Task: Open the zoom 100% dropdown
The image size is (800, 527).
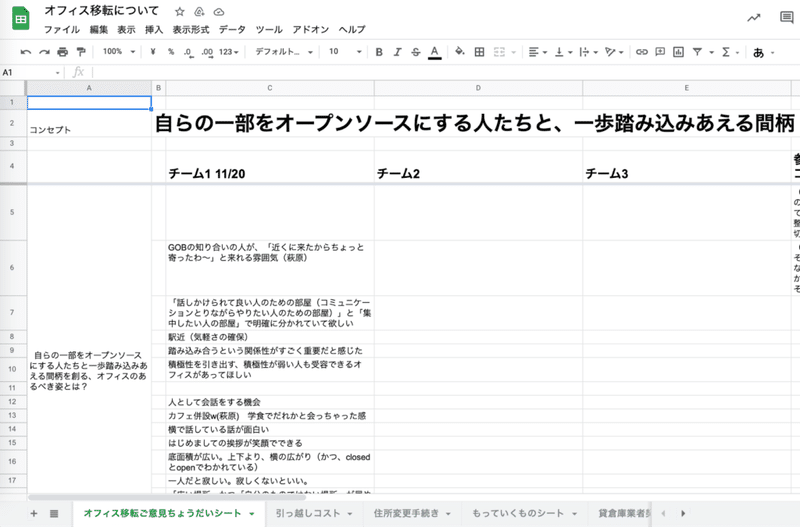Action: [x=118, y=52]
